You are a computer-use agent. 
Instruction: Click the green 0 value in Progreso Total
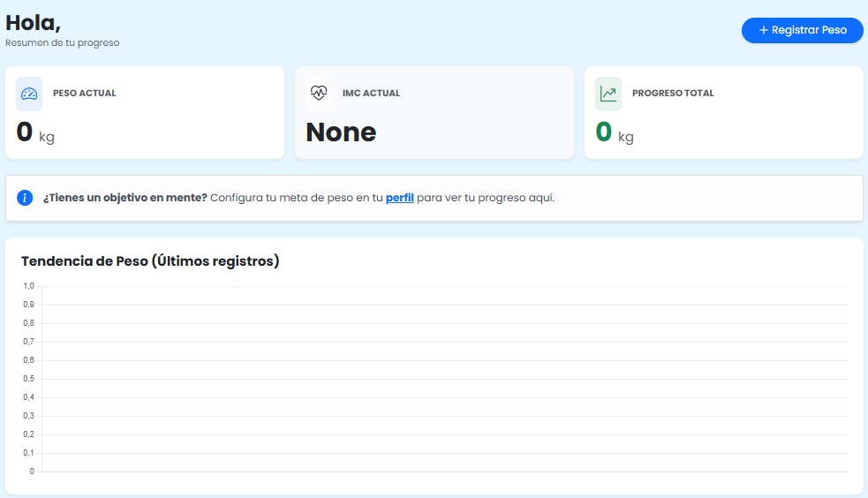pyautogui.click(x=604, y=132)
